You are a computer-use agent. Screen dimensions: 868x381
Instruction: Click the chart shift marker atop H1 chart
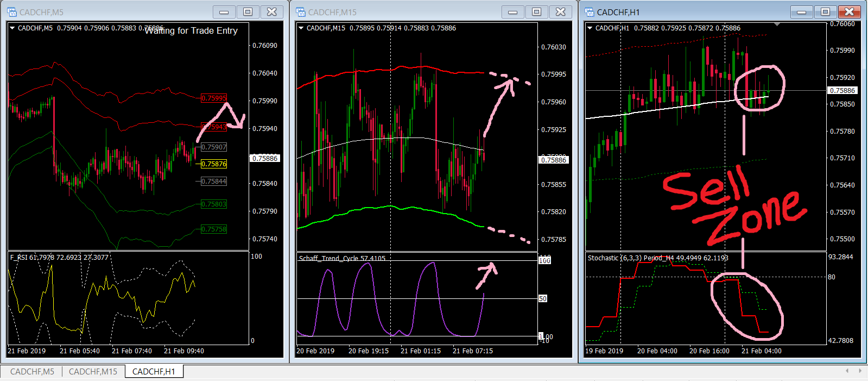pyautogui.click(x=777, y=24)
